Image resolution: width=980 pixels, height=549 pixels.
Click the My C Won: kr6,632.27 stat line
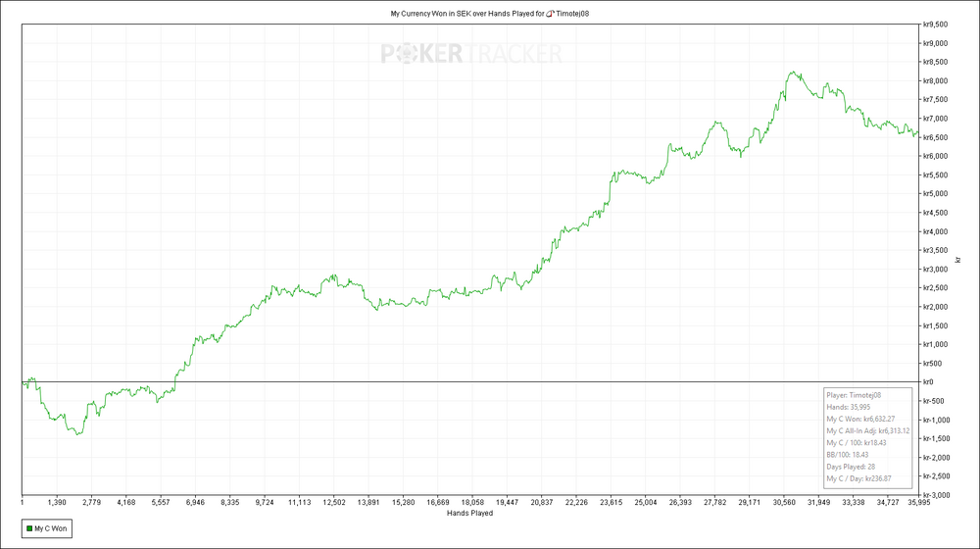tap(861, 419)
